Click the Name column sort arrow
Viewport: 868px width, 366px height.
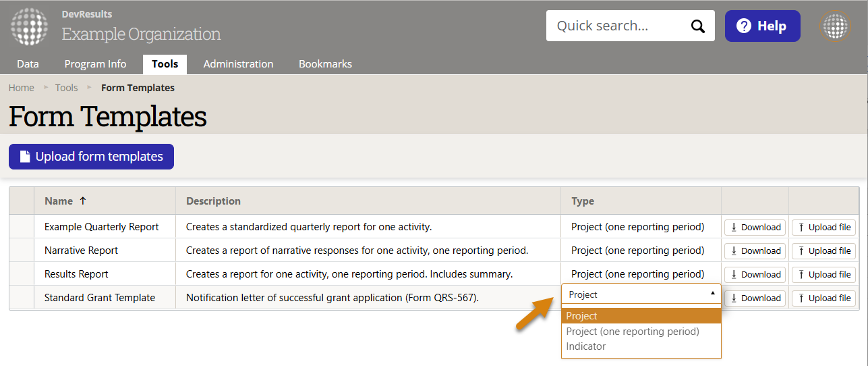(x=83, y=201)
